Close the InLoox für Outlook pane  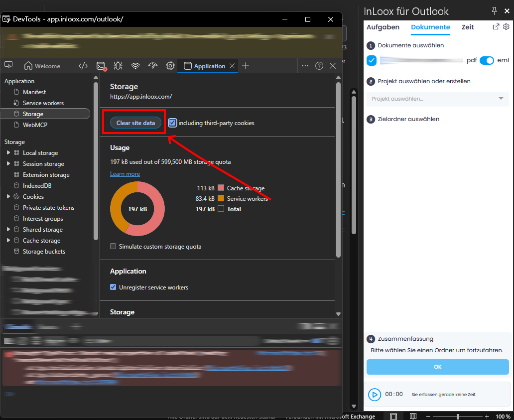point(507,11)
